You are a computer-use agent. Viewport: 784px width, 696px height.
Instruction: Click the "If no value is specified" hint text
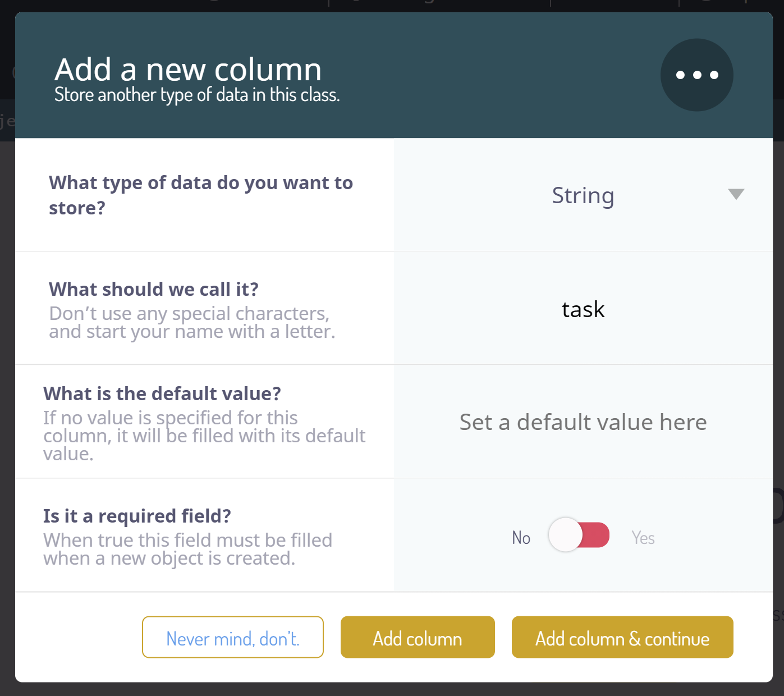204,436
